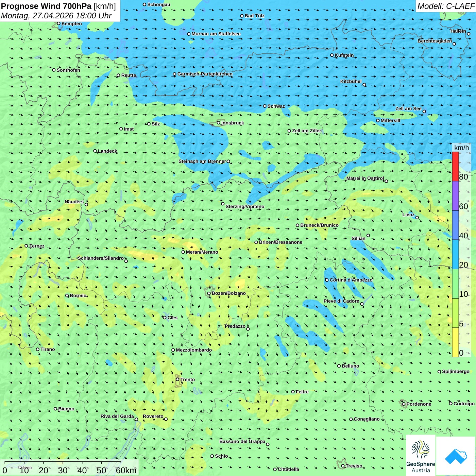Image resolution: width=476 pixels, height=476 pixels.
Task: Click the Riva del Garda label
Action: pos(117,416)
